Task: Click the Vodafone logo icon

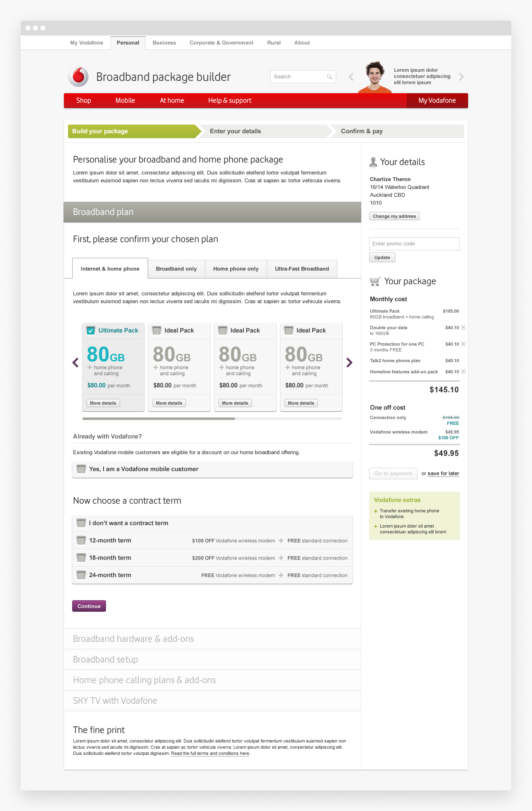Action: pyautogui.click(x=78, y=77)
